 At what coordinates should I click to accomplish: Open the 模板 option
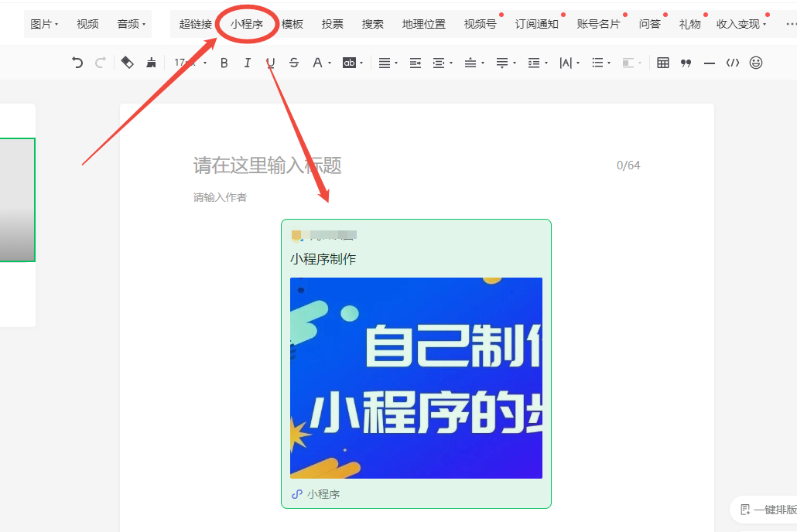click(292, 24)
